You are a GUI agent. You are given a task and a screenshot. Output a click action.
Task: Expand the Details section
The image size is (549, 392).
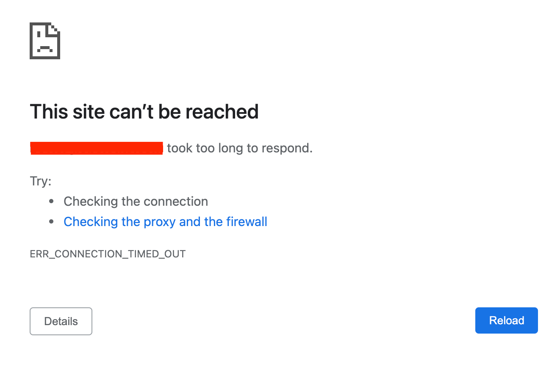click(61, 321)
